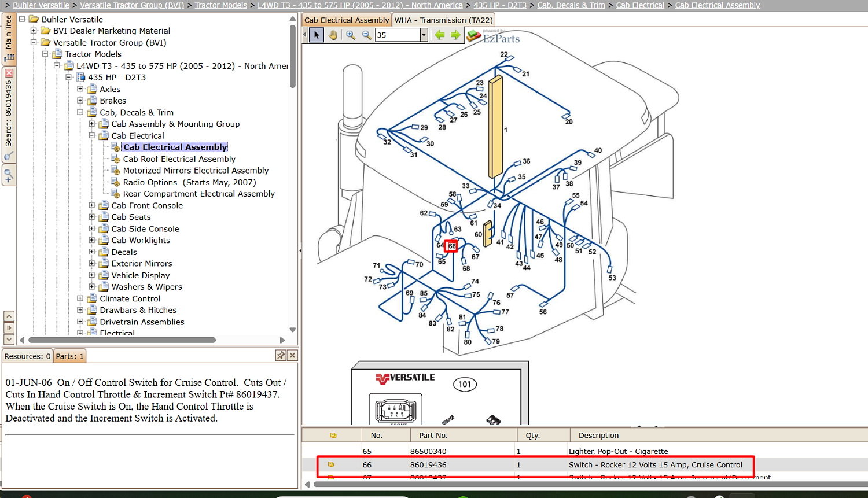
Task: Collapse the Cab, Decals & Trim node
Action: click(80, 112)
